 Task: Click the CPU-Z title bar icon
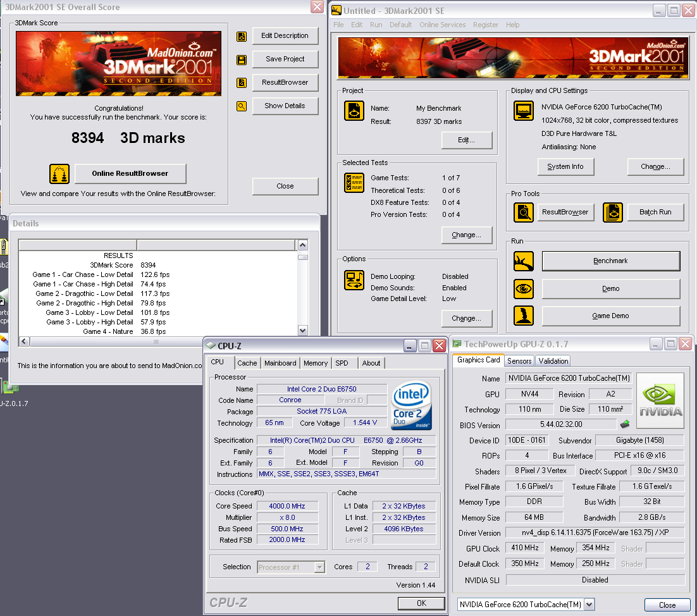pyautogui.click(x=211, y=346)
